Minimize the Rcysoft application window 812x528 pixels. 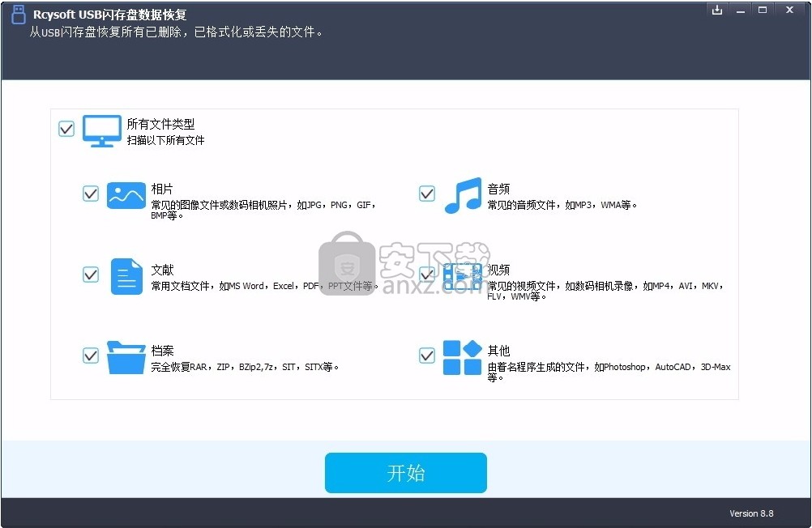point(741,10)
